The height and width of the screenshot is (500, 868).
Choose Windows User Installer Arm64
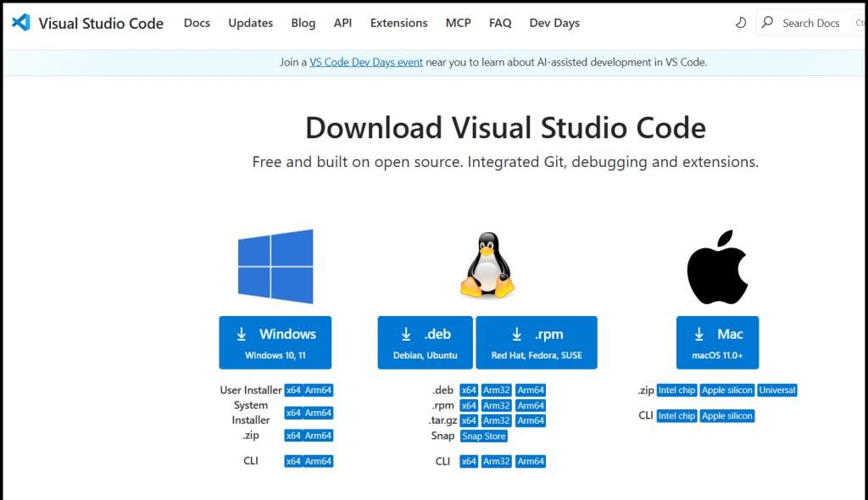coord(319,391)
